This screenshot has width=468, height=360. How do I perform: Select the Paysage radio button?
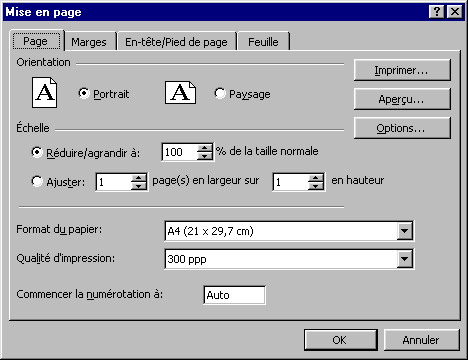coord(220,93)
